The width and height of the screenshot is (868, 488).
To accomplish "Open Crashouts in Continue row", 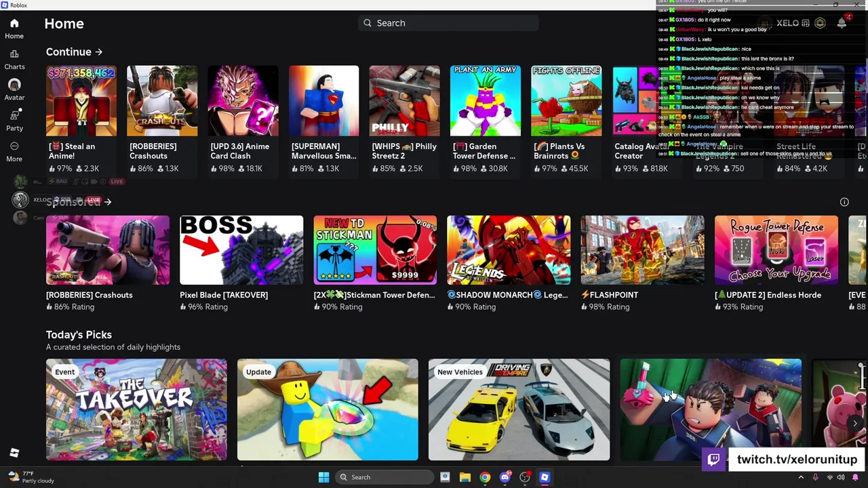I will 162,100.
